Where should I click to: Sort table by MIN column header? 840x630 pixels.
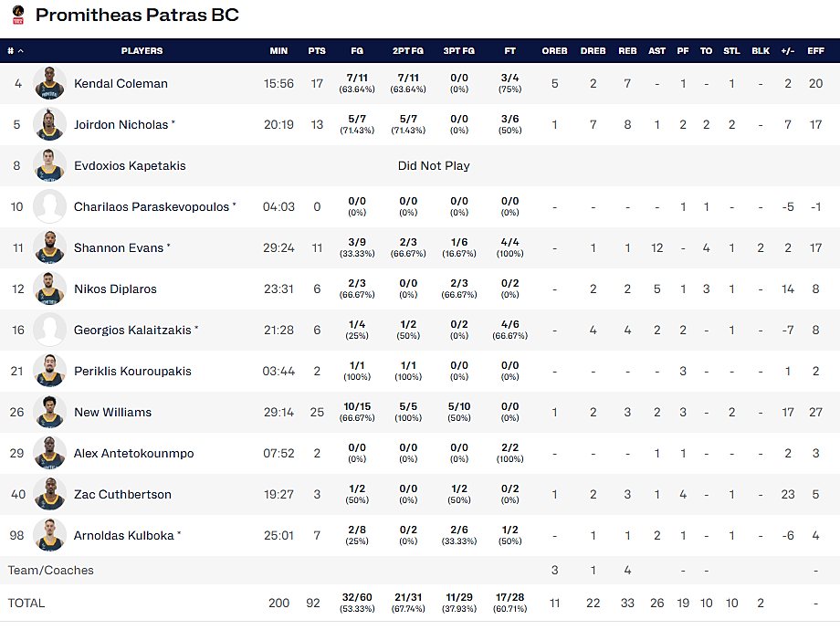[x=278, y=51]
